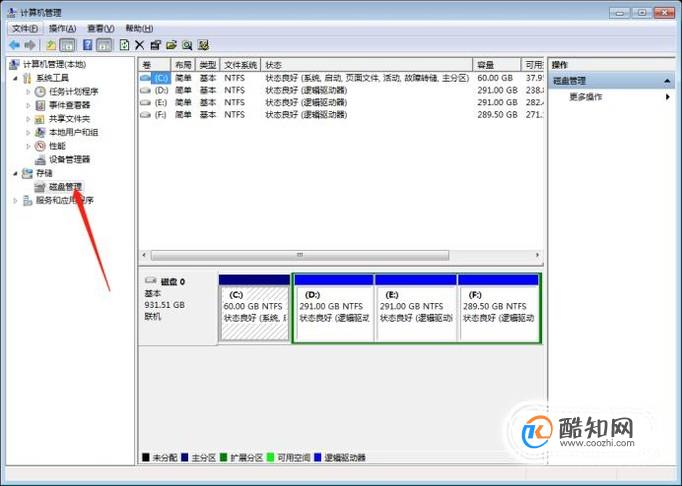Click the 共享文件夹 icon
Screen dimensions: 682x486
[40, 118]
